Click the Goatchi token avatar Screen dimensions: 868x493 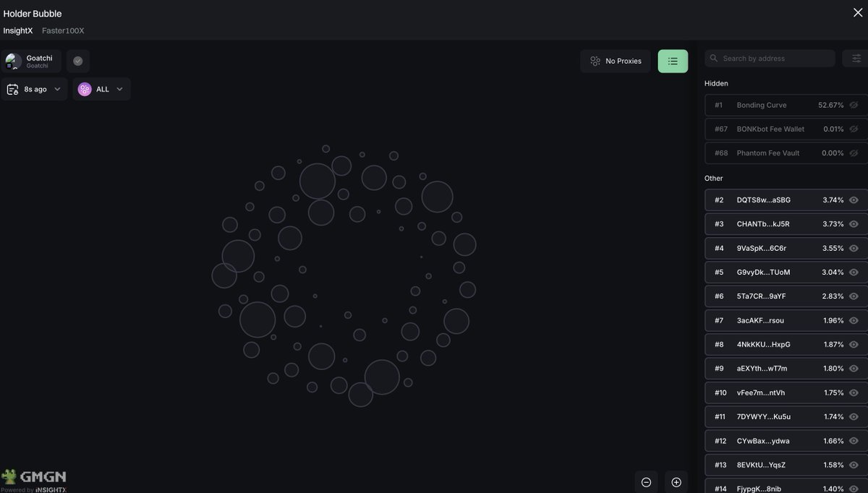click(x=13, y=61)
